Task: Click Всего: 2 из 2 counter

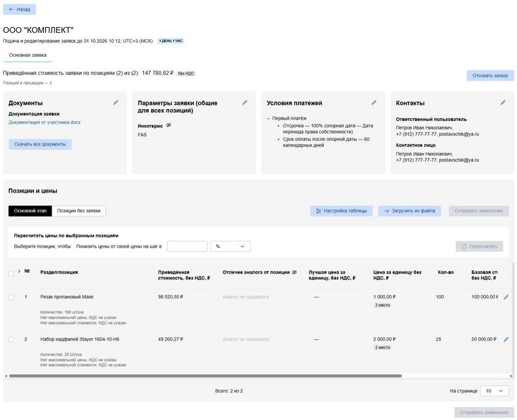Action: point(229,391)
